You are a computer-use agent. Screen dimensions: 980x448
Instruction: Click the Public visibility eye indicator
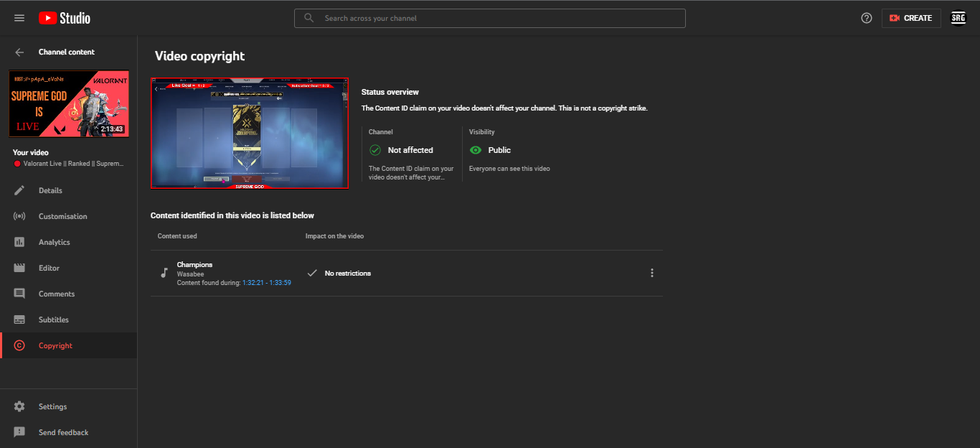point(476,150)
